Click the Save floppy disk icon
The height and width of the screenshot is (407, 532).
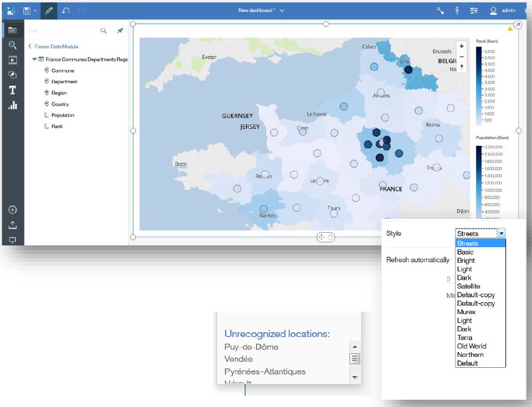(x=27, y=10)
